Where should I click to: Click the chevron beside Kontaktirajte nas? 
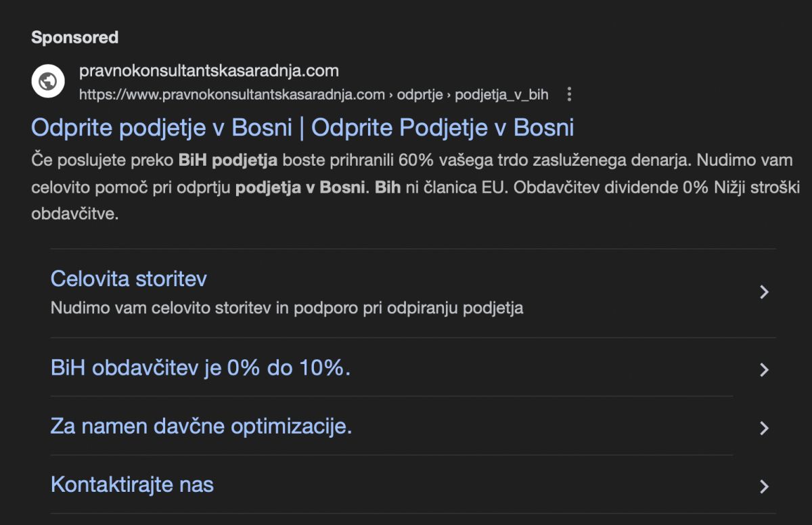point(765,486)
